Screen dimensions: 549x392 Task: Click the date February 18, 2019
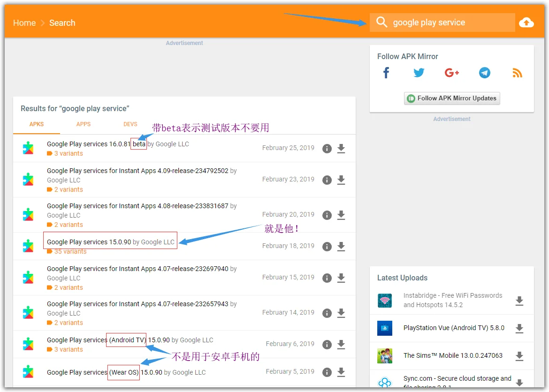(288, 246)
